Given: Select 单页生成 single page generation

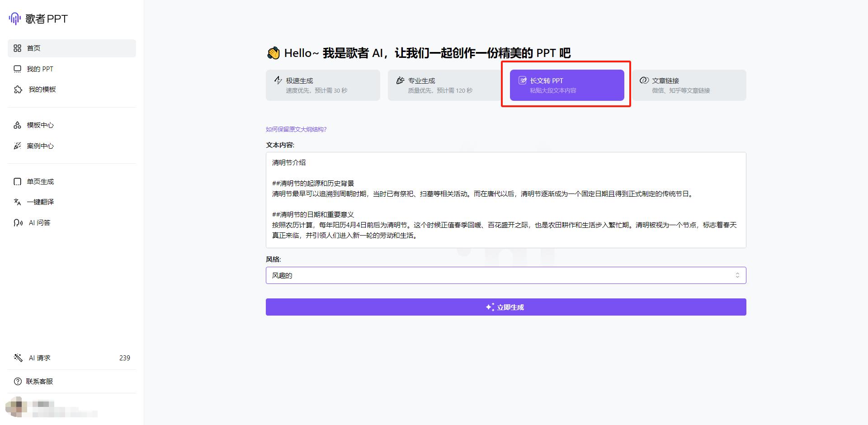Looking at the screenshot, I should pos(41,181).
